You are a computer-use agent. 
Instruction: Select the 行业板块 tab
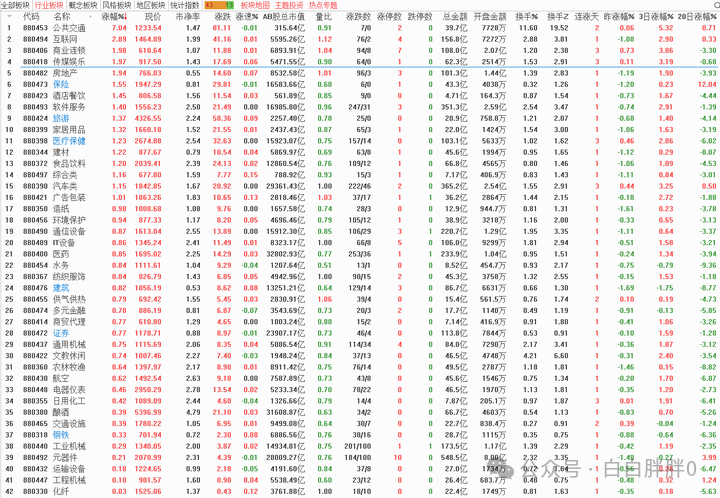tap(49, 5)
